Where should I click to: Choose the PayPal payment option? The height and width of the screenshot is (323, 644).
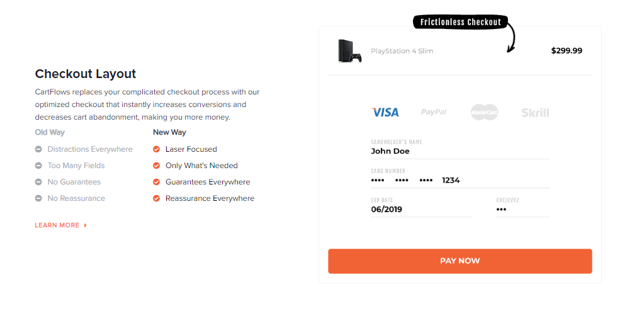click(x=434, y=112)
